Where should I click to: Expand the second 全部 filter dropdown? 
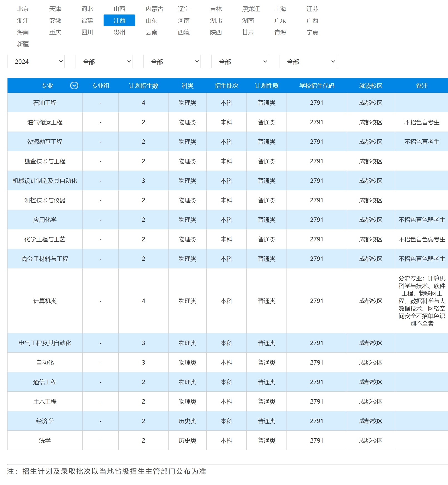coord(104,62)
